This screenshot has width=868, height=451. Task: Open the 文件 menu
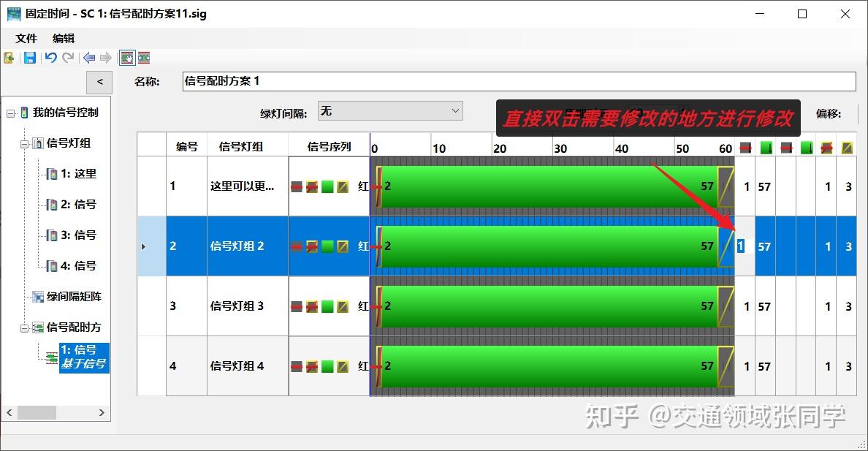26,38
